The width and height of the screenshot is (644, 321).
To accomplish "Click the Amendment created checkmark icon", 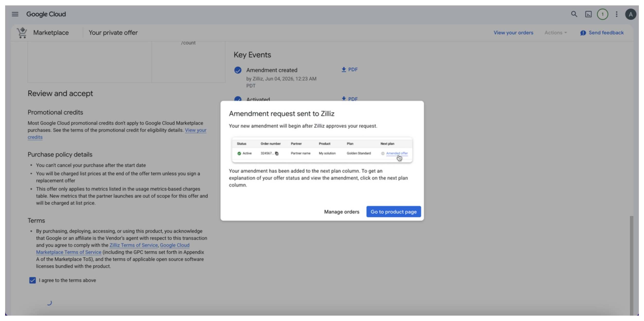I will click(238, 70).
